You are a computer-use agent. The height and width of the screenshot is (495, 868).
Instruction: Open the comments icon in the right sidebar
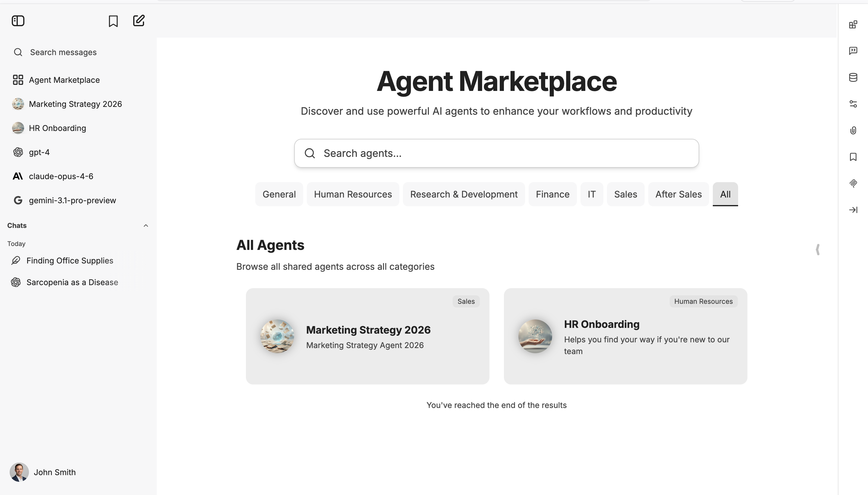pyautogui.click(x=853, y=50)
